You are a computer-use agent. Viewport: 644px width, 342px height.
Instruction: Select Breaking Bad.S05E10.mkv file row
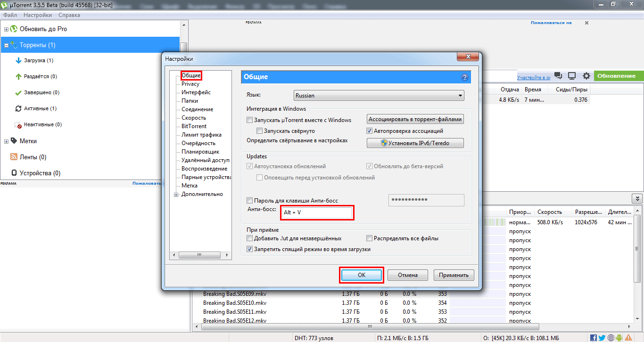[x=235, y=303]
